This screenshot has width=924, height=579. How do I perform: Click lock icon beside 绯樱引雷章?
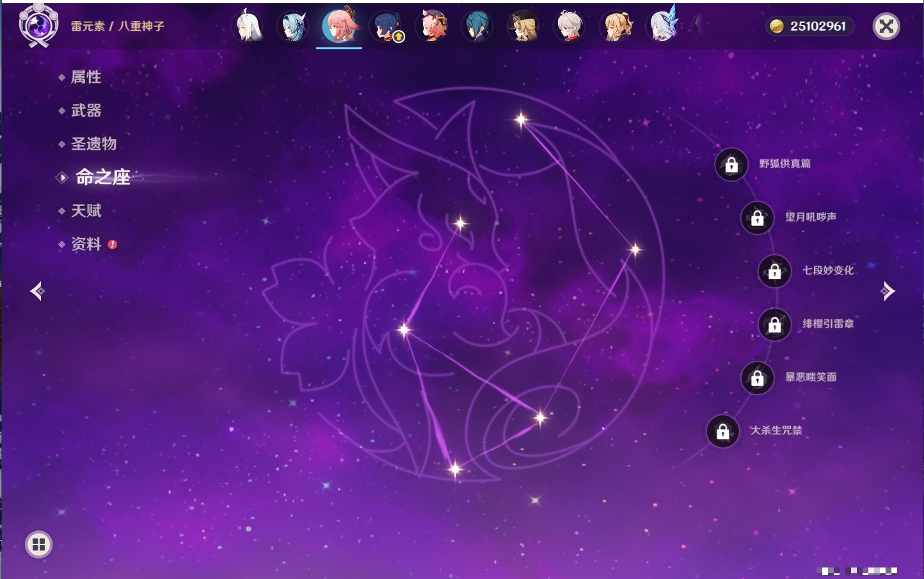[775, 324]
